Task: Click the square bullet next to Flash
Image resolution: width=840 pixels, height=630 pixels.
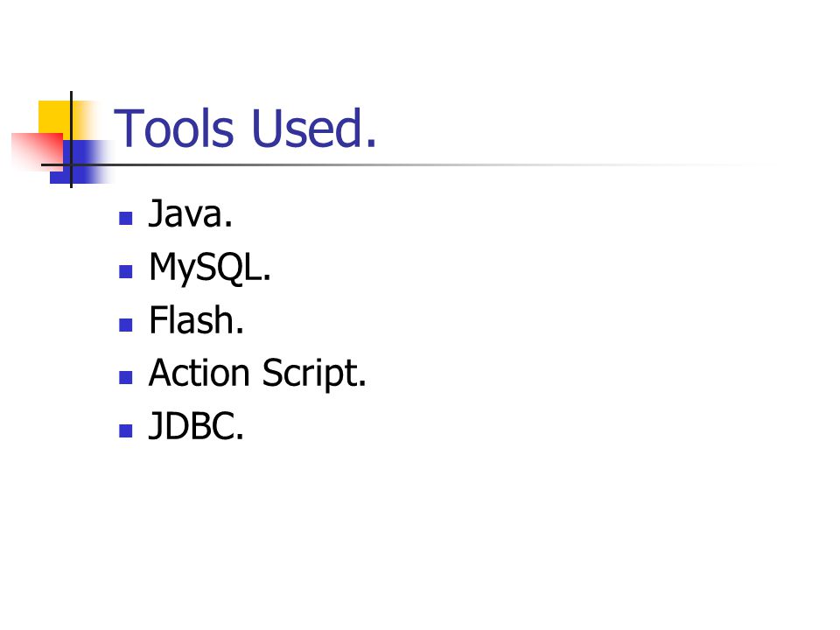Action: click(126, 325)
